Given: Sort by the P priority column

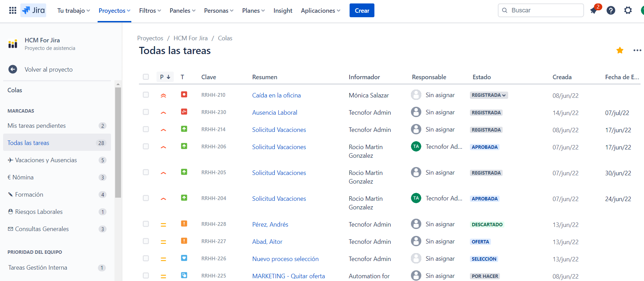Looking at the screenshot, I should click(165, 77).
